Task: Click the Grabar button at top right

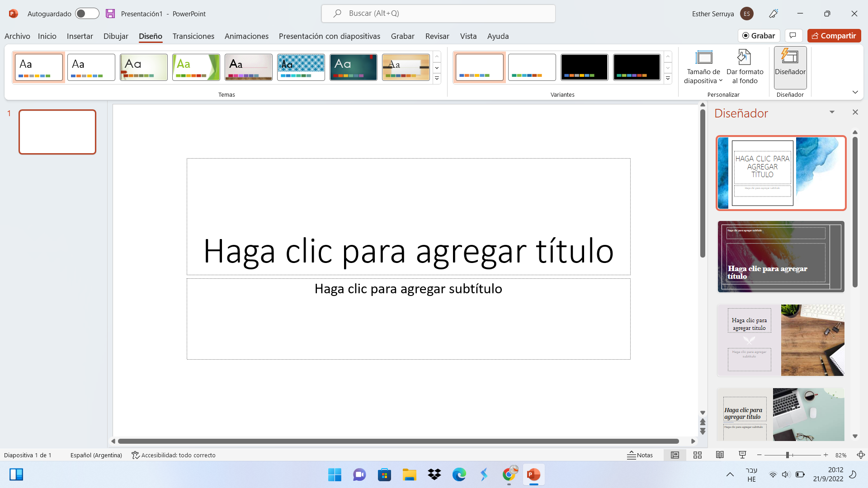Action: tap(759, 36)
